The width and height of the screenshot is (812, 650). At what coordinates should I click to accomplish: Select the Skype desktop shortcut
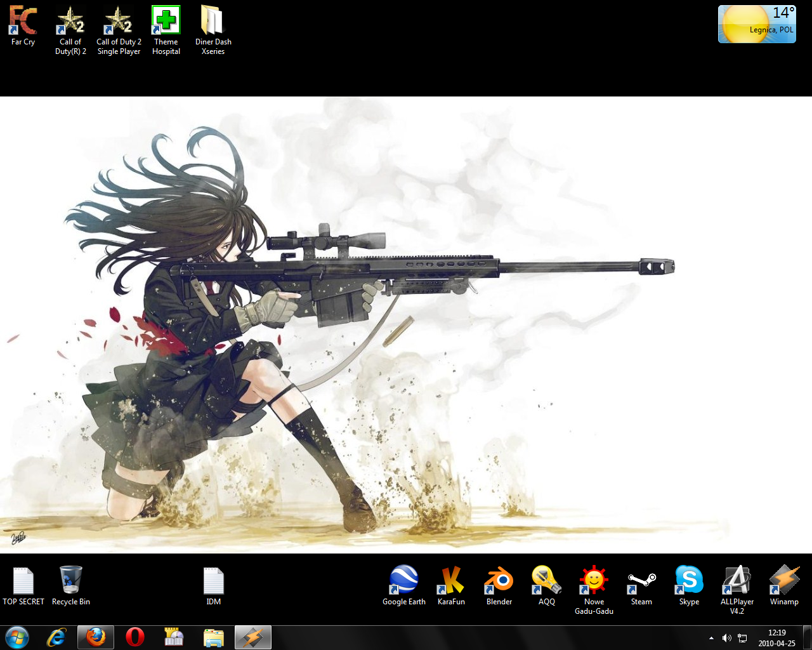click(x=690, y=586)
